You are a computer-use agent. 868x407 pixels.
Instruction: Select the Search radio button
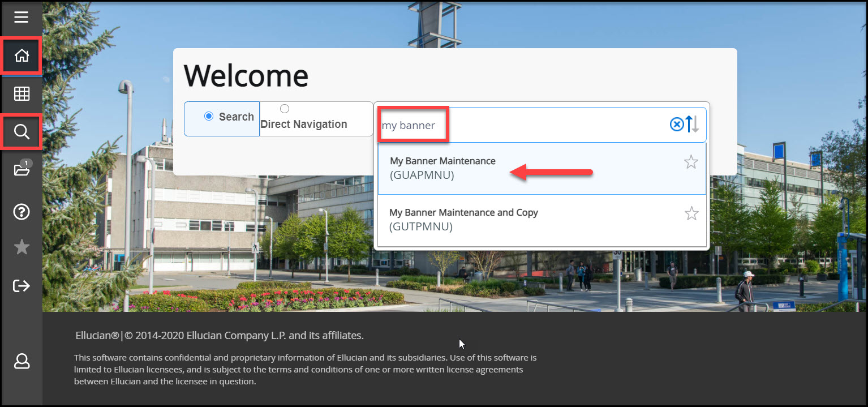(x=208, y=116)
